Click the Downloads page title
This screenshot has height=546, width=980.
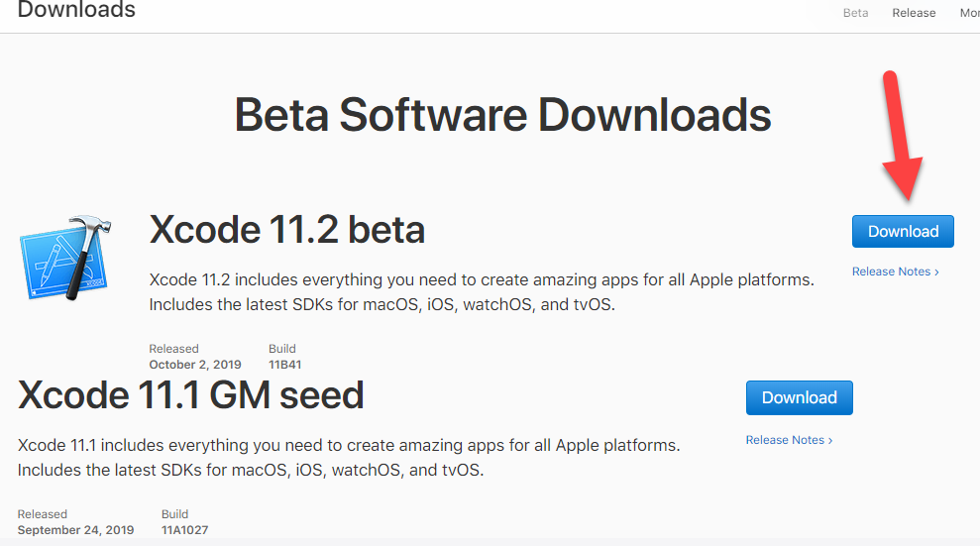(76, 9)
